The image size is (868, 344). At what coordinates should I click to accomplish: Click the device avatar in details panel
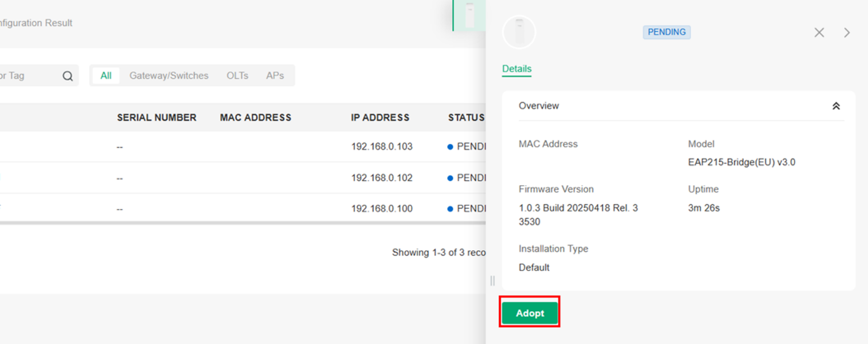pos(519,32)
